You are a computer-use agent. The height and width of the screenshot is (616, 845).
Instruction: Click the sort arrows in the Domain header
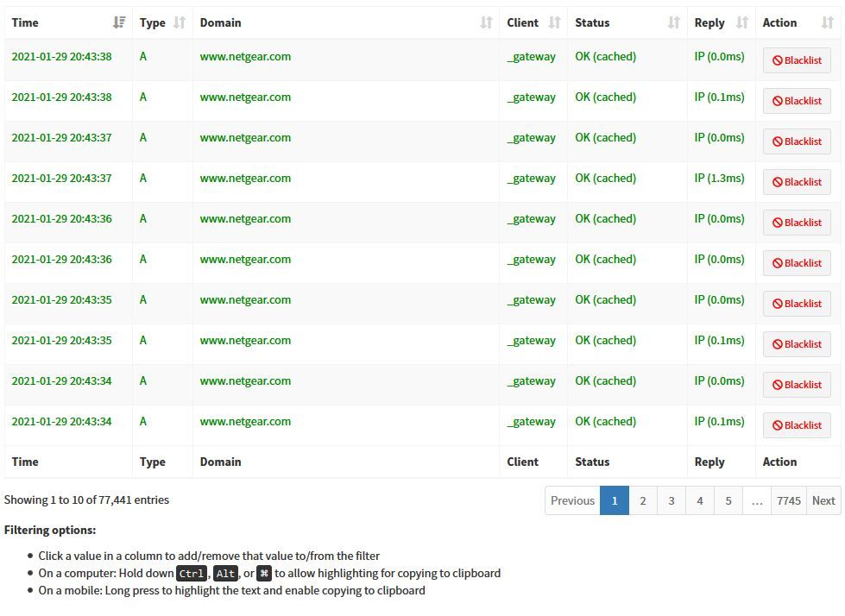point(486,22)
